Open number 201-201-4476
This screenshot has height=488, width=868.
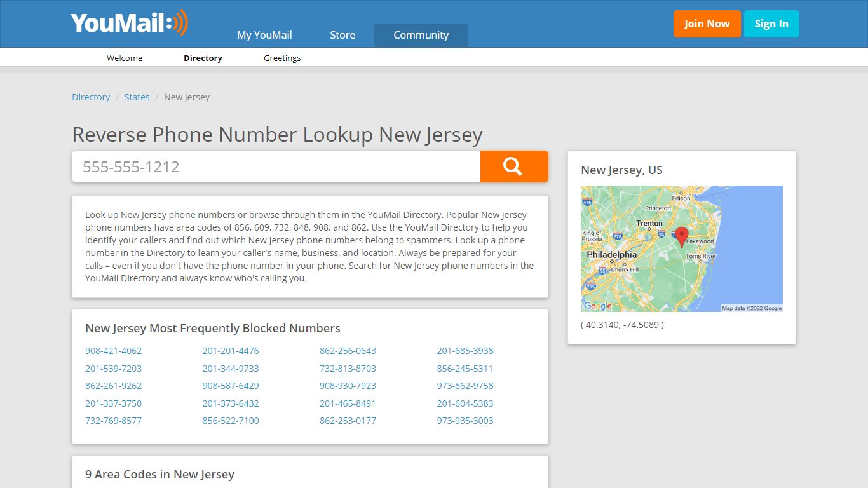pos(231,351)
